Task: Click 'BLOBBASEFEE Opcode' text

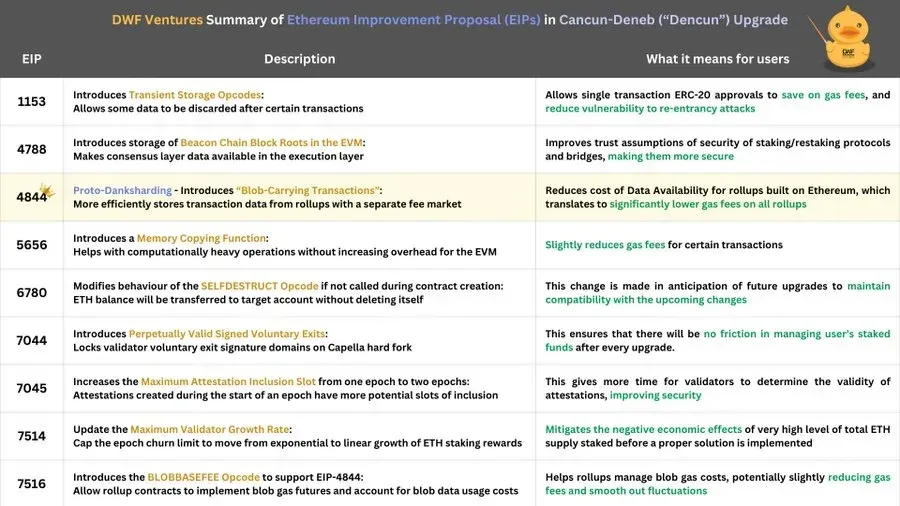Action: pyautogui.click(x=204, y=477)
